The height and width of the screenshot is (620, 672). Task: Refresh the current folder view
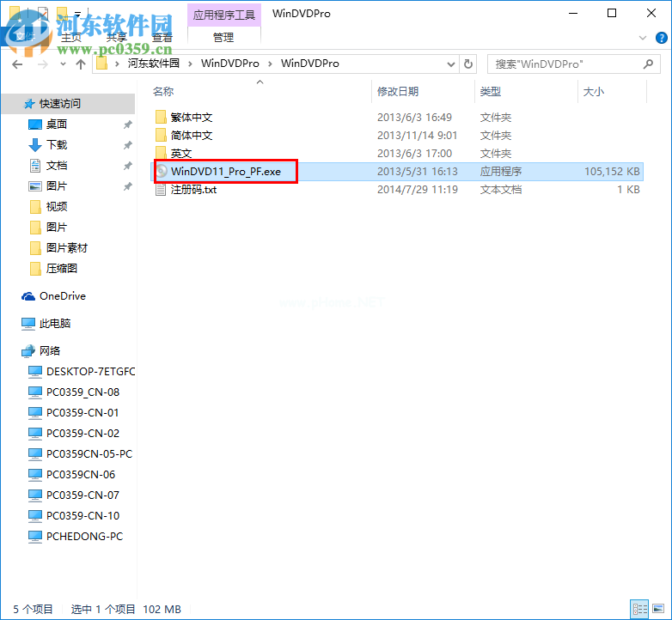click(x=468, y=64)
